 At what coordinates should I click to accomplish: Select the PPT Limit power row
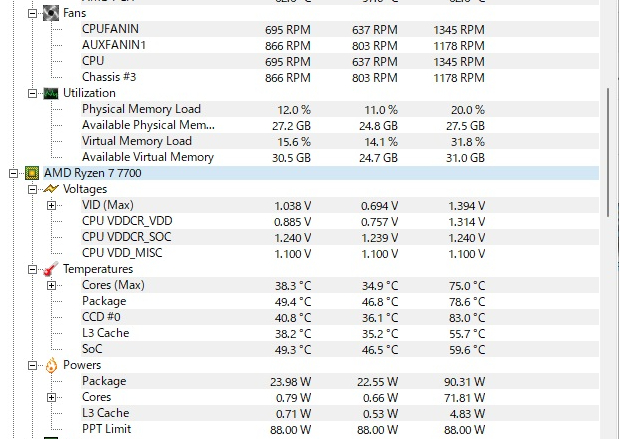pyautogui.click(x=106, y=429)
